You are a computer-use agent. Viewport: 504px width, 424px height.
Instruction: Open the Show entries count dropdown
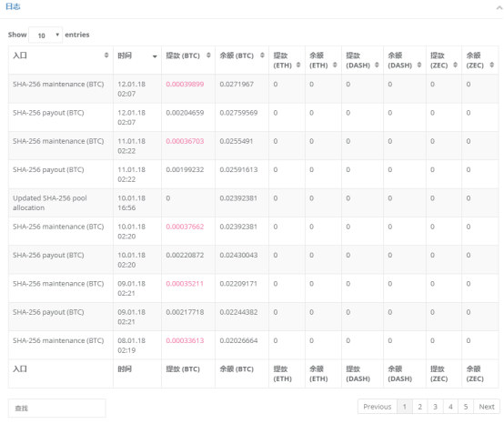click(x=45, y=35)
